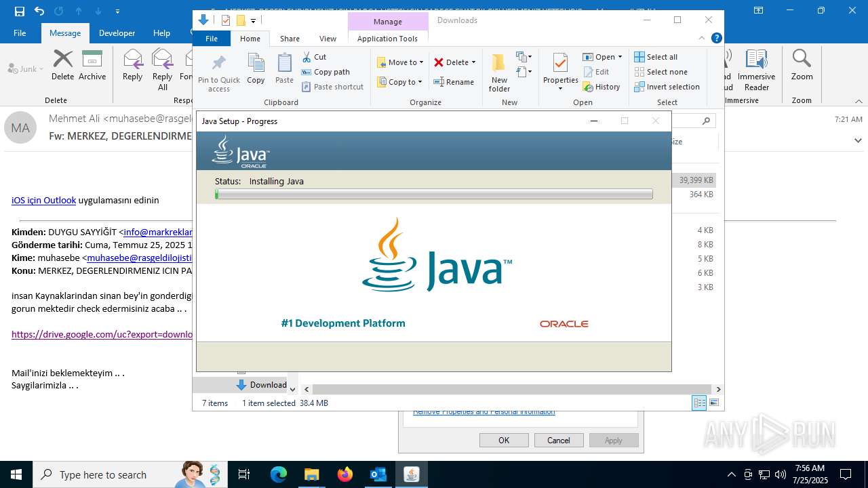The width and height of the screenshot is (868, 488).
Task: Launch Immersive Reader in Outlook
Action: (x=756, y=70)
